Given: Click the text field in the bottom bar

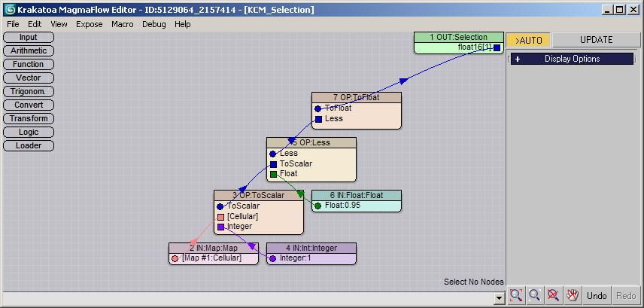Looking at the screenshot, I should 248,297.
